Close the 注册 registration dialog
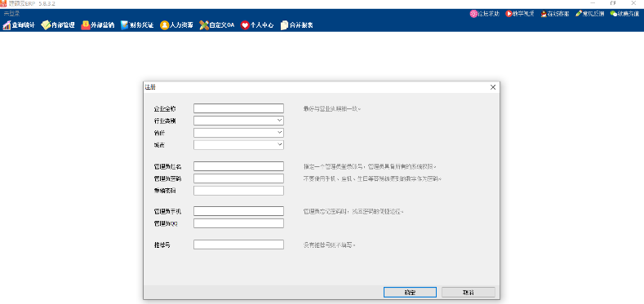The image size is (644, 304). tap(493, 87)
